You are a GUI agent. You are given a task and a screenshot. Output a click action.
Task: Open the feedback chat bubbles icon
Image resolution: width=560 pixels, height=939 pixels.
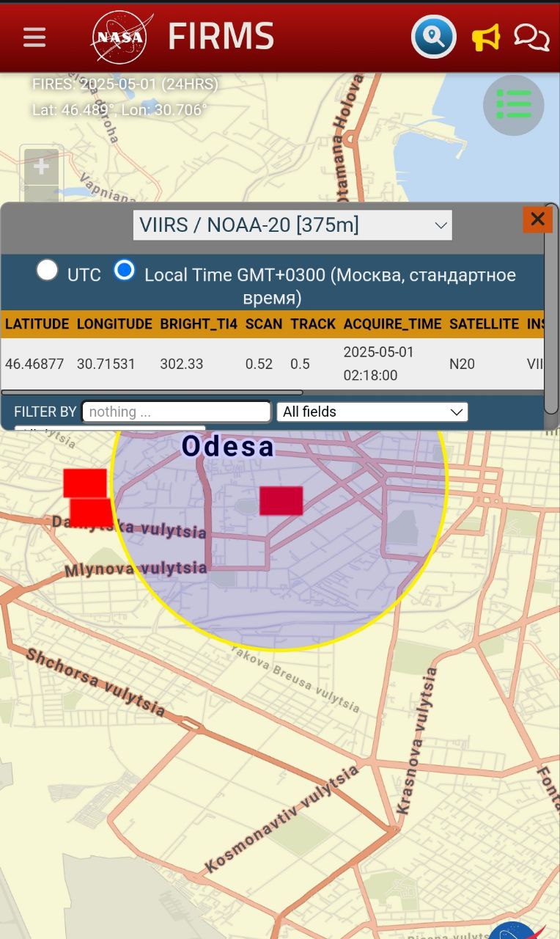[x=531, y=37]
